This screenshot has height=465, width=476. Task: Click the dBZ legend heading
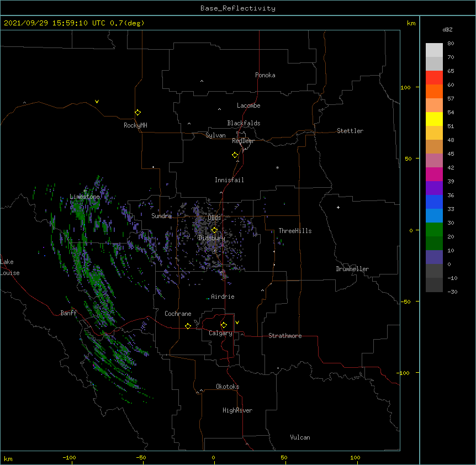click(447, 29)
